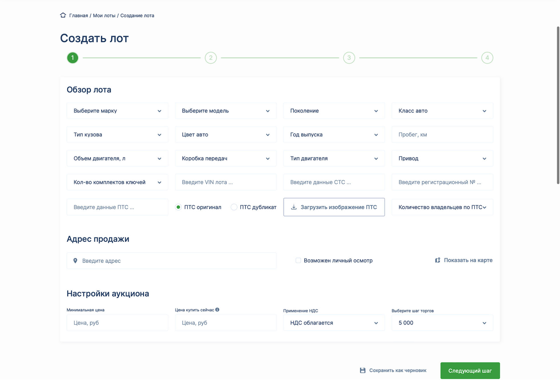
Task: Choose Год выпуска from dropdown
Action: [334, 135]
